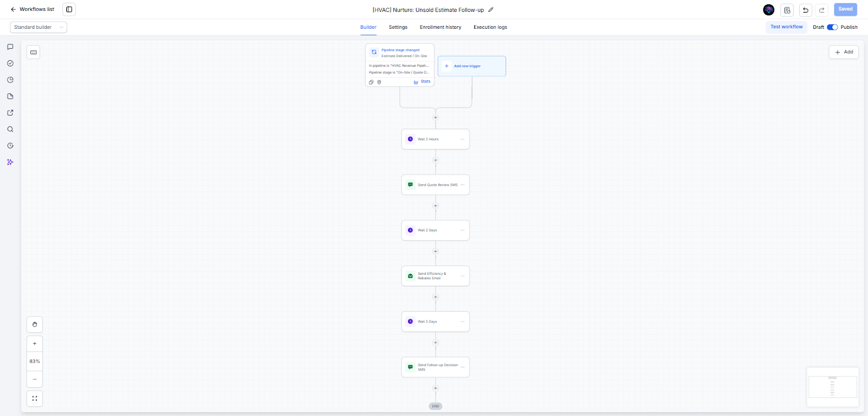The image size is (868, 416).
Task: Open the check-circle icon in left sidebar
Action: point(10,63)
